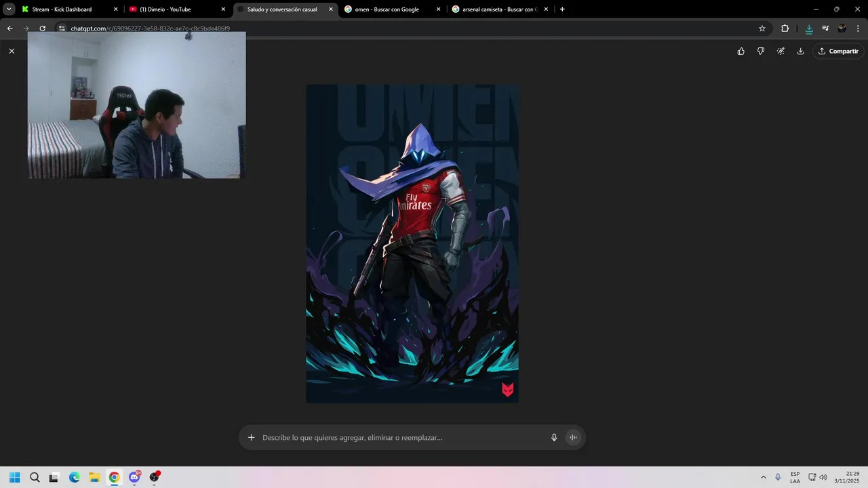Go forward to the next page
The image size is (868, 488).
(x=26, y=28)
